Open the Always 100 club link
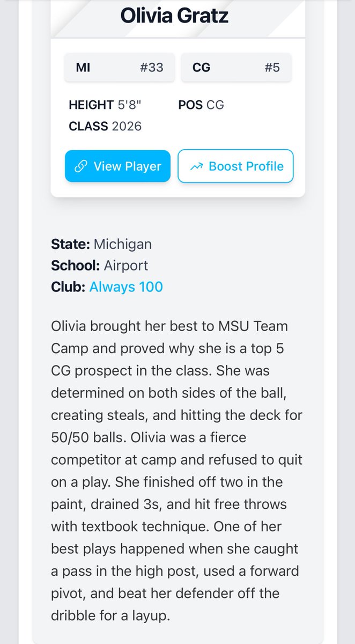The width and height of the screenshot is (355, 644). point(126,287)
